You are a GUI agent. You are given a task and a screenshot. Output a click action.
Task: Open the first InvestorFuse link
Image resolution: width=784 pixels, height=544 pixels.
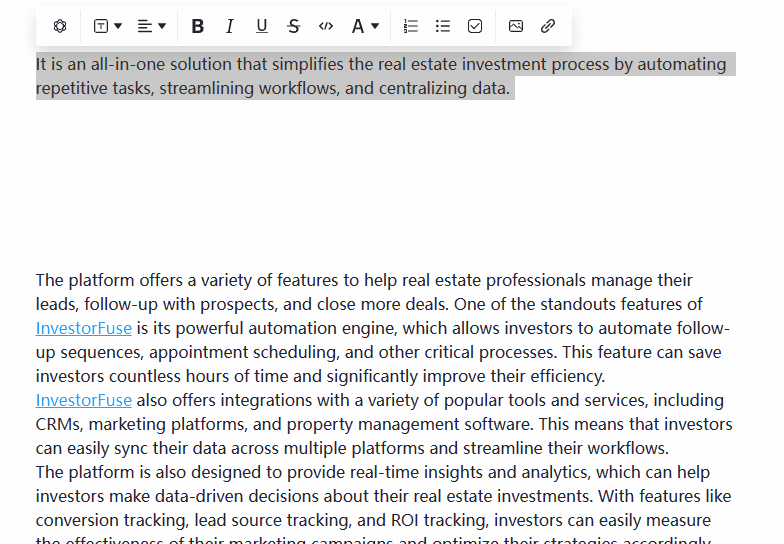click(x=84, y=328)
